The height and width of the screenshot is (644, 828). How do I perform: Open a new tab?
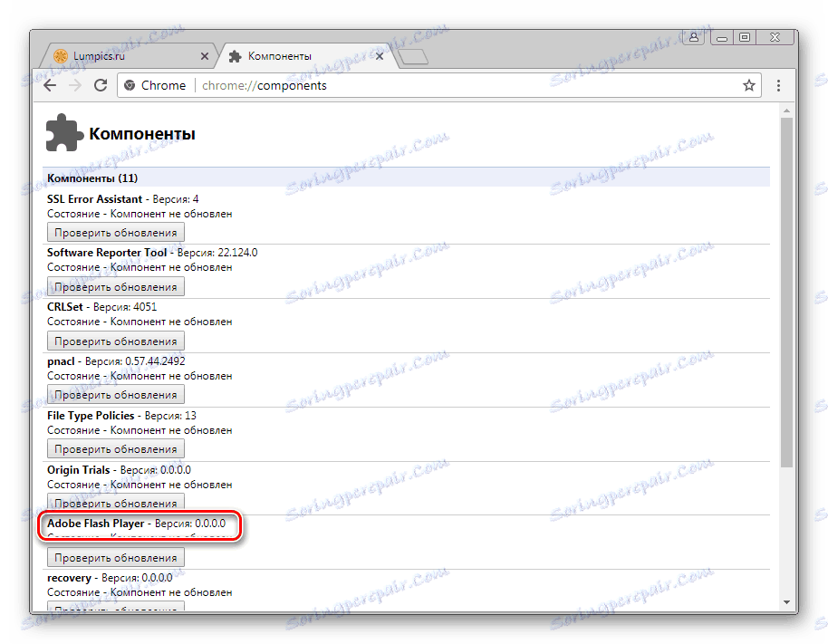coord(413,56)
